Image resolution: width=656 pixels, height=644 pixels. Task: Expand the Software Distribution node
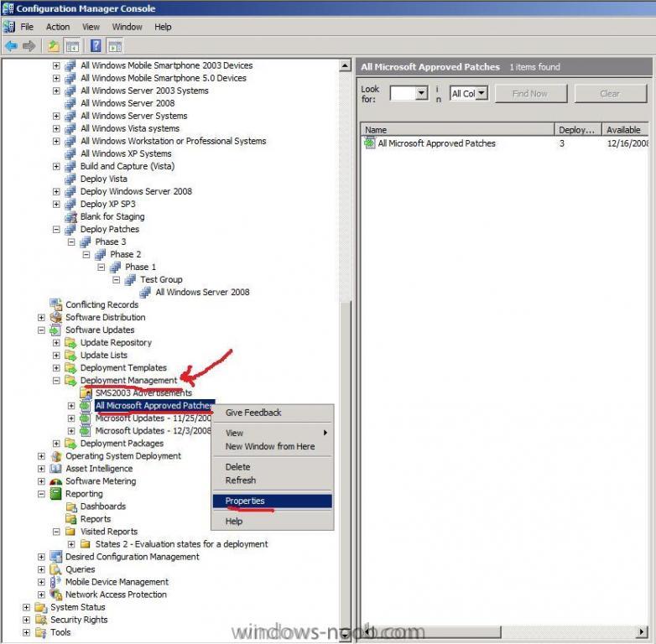click(41, 318)
